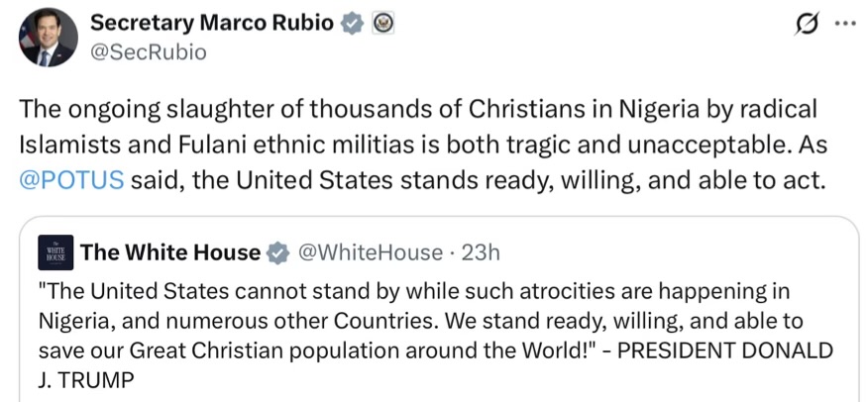Screen dimensions: 868x402
Task: Open the 23h timestamp on the quoted post
Action: pos(481,253)
